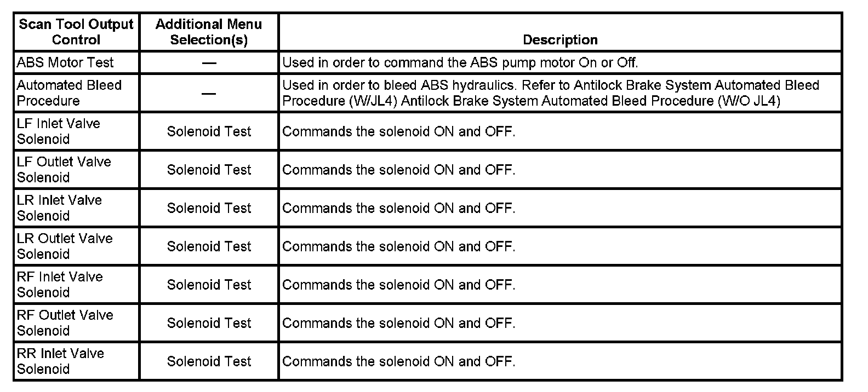Click the Description column header
The image size is (868, 392).
click(560, 39)
